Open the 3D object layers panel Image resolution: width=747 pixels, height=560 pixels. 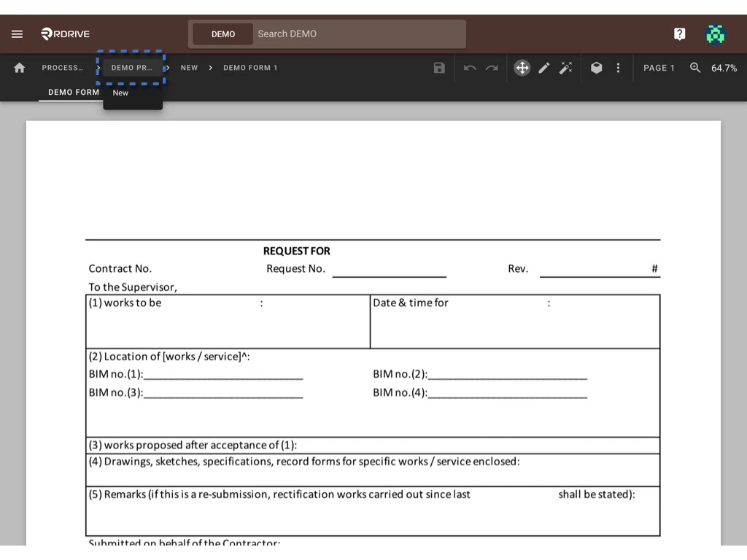coord(596,68)
